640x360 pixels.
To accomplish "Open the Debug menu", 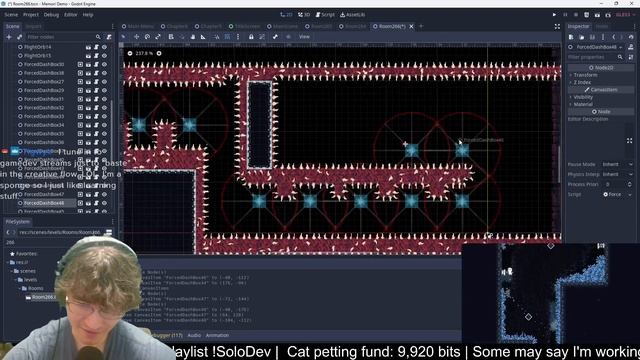I will (x=51, y=15).
